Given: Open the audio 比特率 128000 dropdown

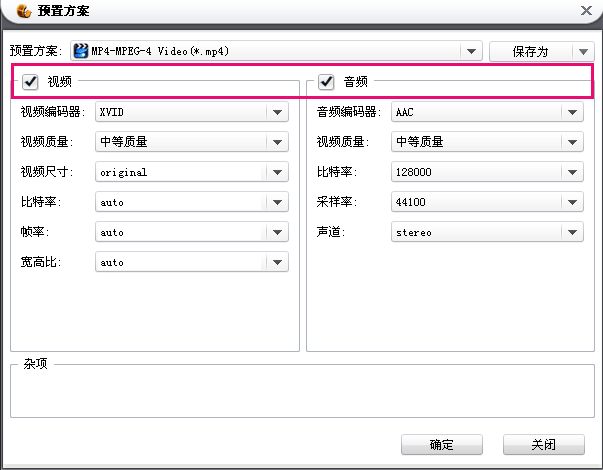Looking at the screenshot, I should point(487,172).
